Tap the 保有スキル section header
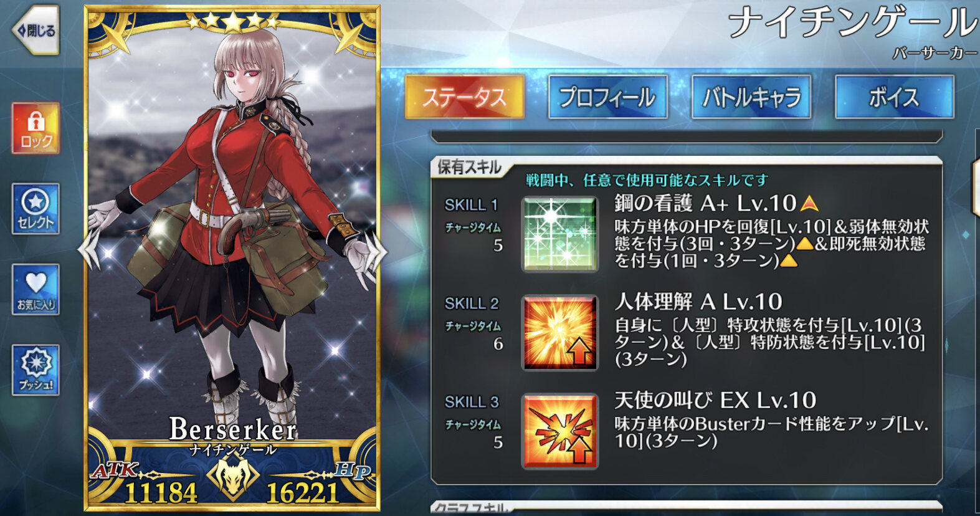The width and height of the screenshot is (980, 516). 469,167
